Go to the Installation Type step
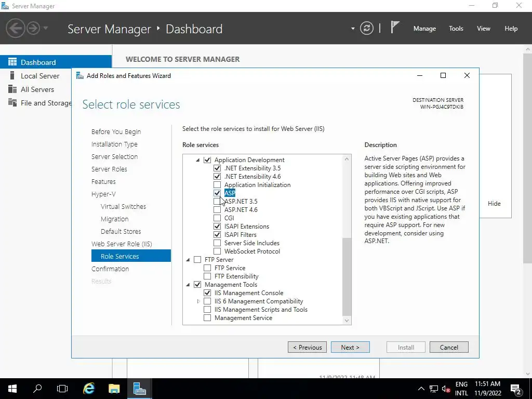The height and width of the screenshot is (399, 532). click(114, 144)
